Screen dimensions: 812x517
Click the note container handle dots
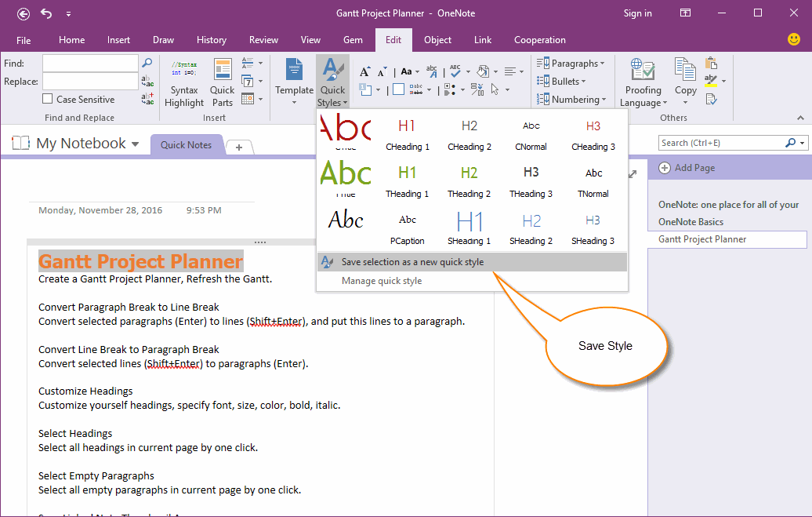click(x=260, y=242)
